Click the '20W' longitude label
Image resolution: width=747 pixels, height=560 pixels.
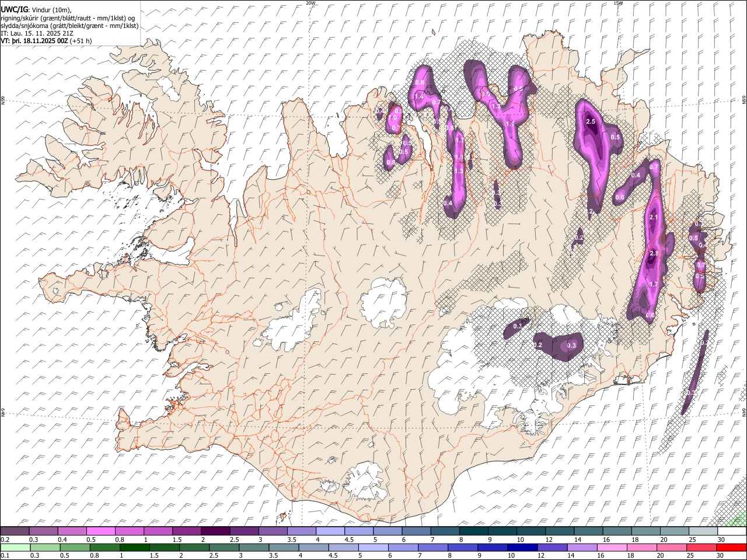coord(310,3)
